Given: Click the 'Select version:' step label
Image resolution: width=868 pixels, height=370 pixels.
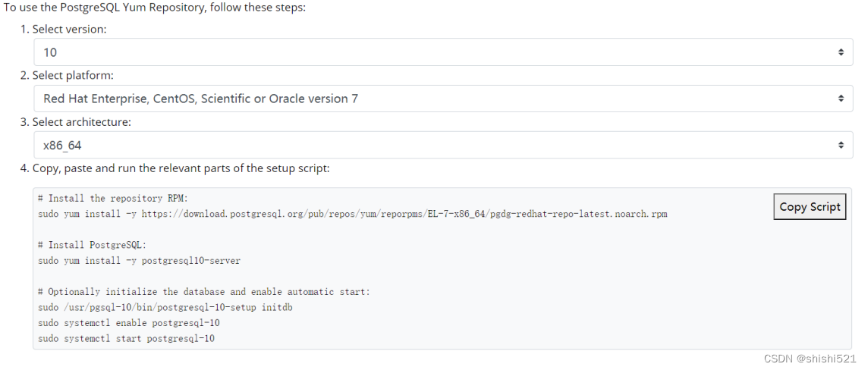Looking at the screenshot, I should click(69, 29).
